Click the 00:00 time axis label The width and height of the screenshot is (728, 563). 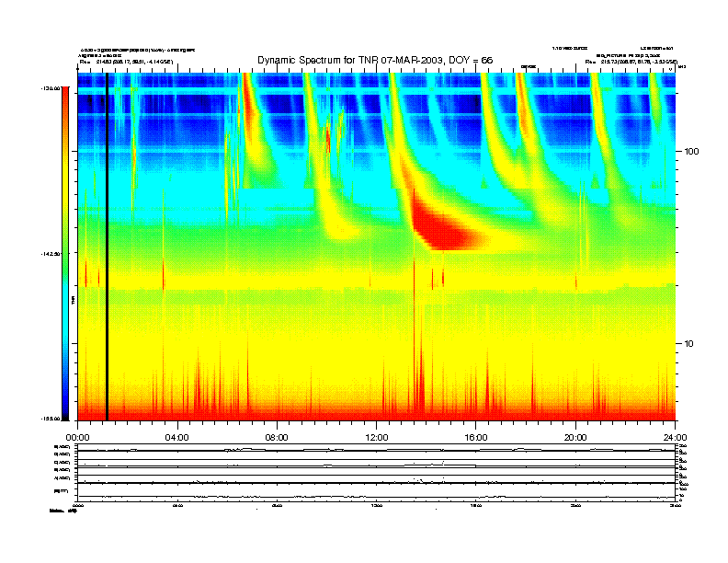77,438
